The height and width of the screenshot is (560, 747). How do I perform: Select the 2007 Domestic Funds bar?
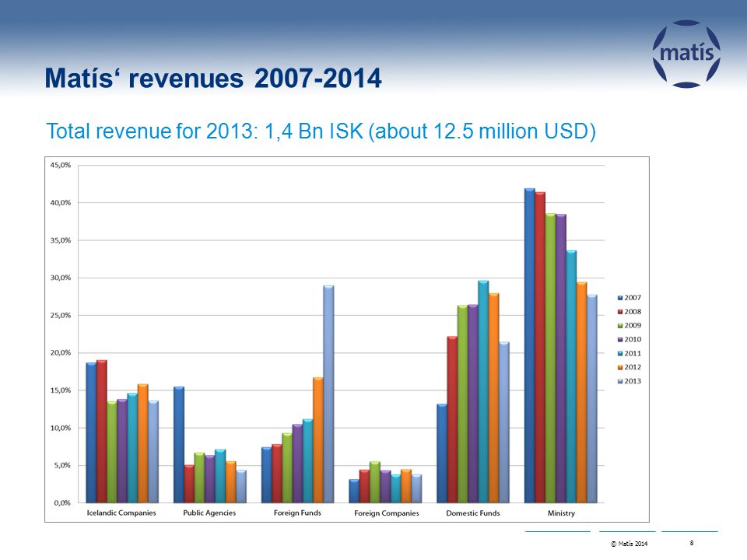coord(442,453)
